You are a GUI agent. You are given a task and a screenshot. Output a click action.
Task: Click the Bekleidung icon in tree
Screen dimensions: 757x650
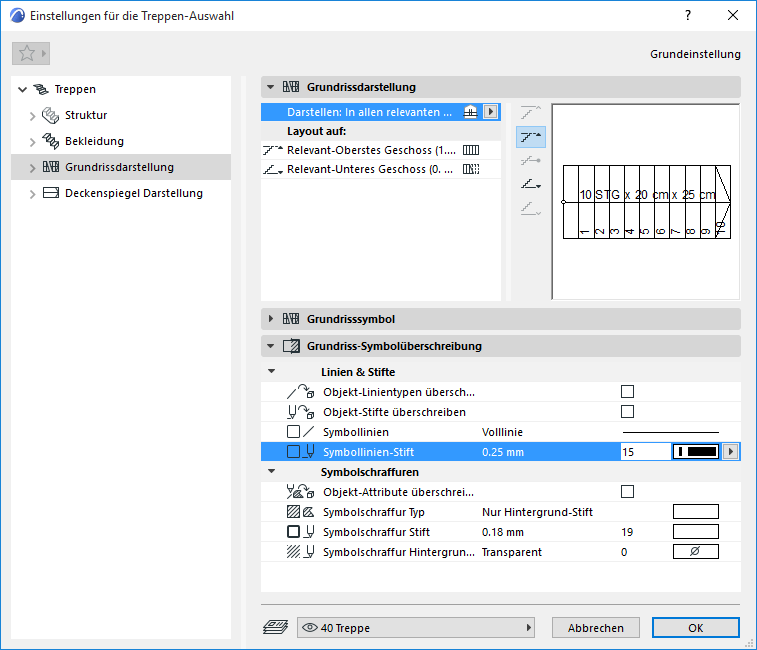[x=50, y=141]
